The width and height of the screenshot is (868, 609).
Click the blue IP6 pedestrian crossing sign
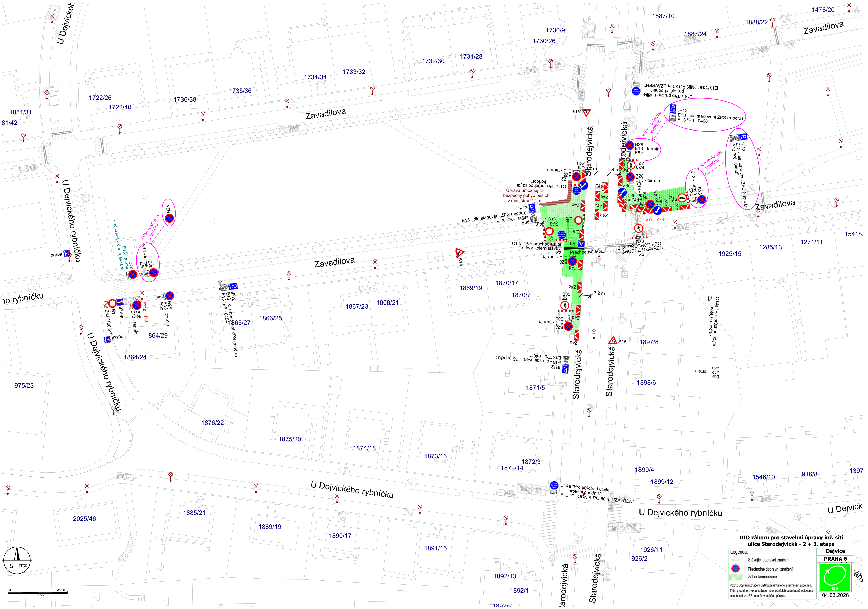(x=581, y=244)
